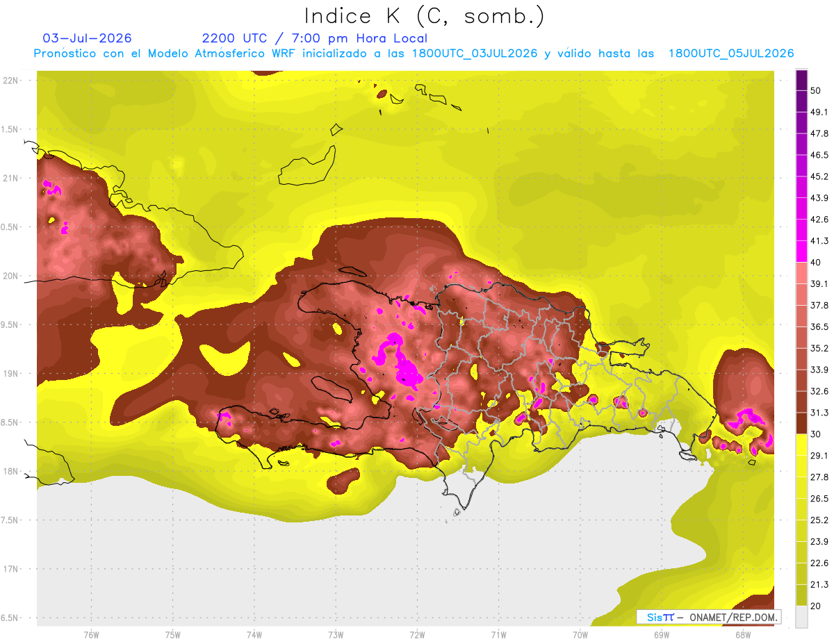The image size is (834, 644).
Task: Click the 68W longitude label
Action: click(743, 635)
